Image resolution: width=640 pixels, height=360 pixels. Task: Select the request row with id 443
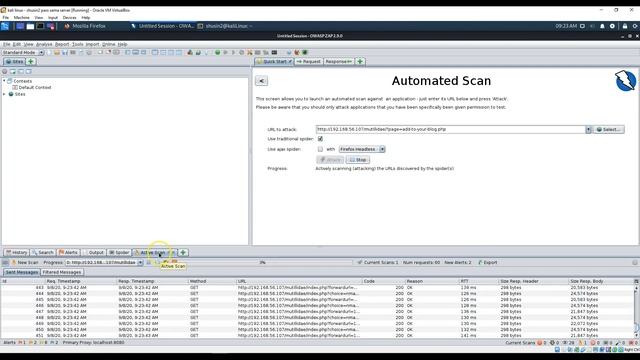318,288
